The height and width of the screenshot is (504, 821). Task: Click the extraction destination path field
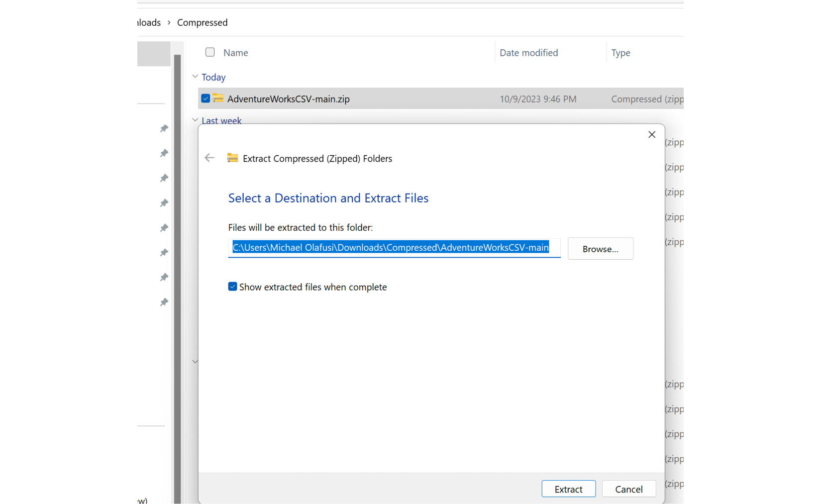(394, 248)
